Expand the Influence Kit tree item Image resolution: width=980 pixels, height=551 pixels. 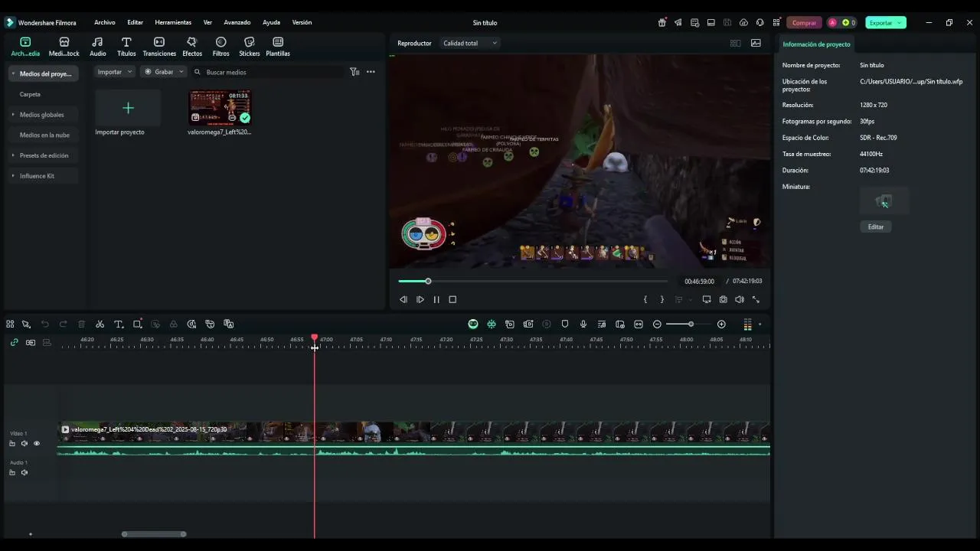[13, 176]
